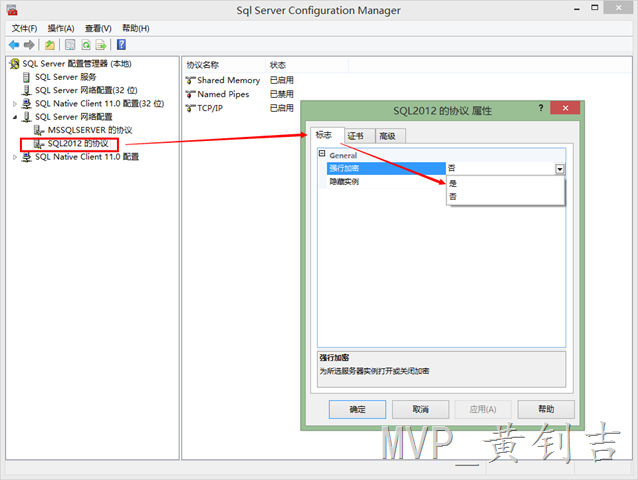Image resolution: width=638 pixels, height=480 pixels.
Task: Expand SQL Native Client 11.0 配置(32 位)
Action: coord(15,104)
